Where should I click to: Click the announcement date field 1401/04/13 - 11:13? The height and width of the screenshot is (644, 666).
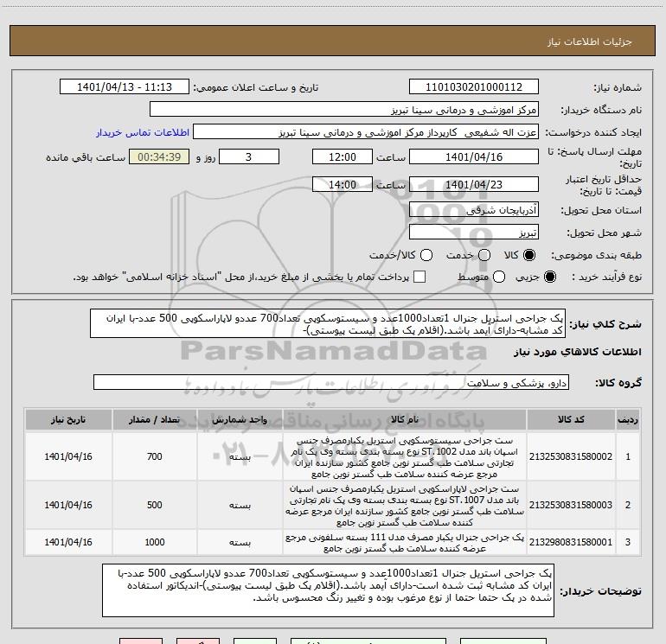tap(125, 87)
